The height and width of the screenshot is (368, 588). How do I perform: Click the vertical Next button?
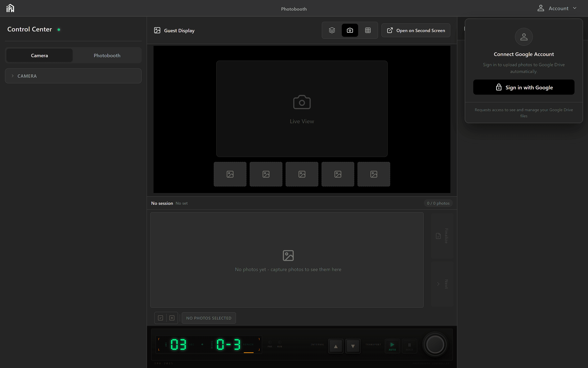point(442,284)
